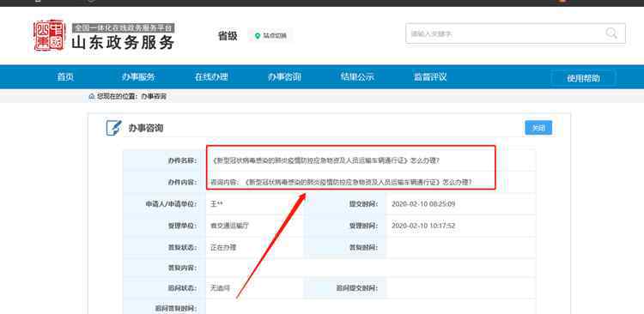Click the home icon in the breadcrumb
The height and width of the screenshot is (314, 644).
pyautogui.click(x=92, y=97)
